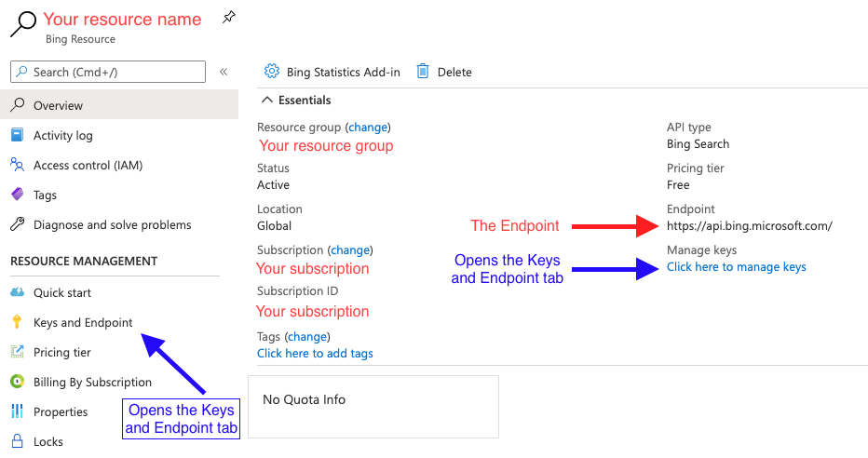Pin the resource with the pin icon
Viewport: 868px width, 458px height.
pos(228,17)
